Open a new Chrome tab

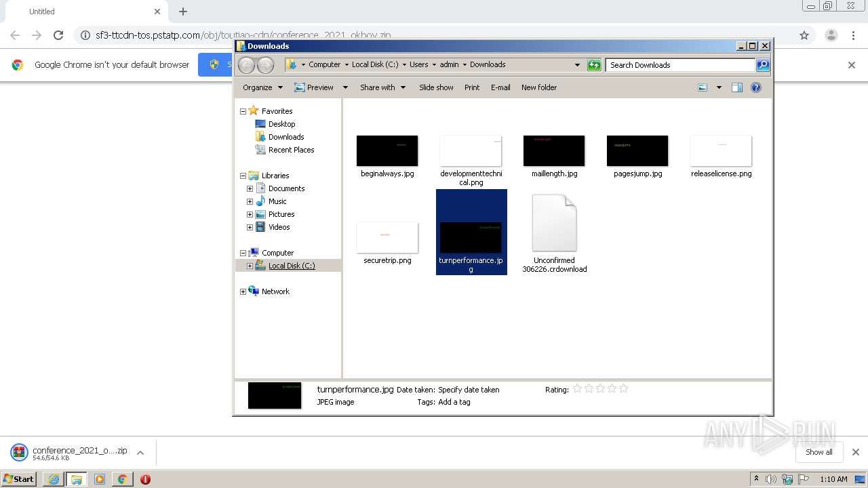tap(183, 12)
